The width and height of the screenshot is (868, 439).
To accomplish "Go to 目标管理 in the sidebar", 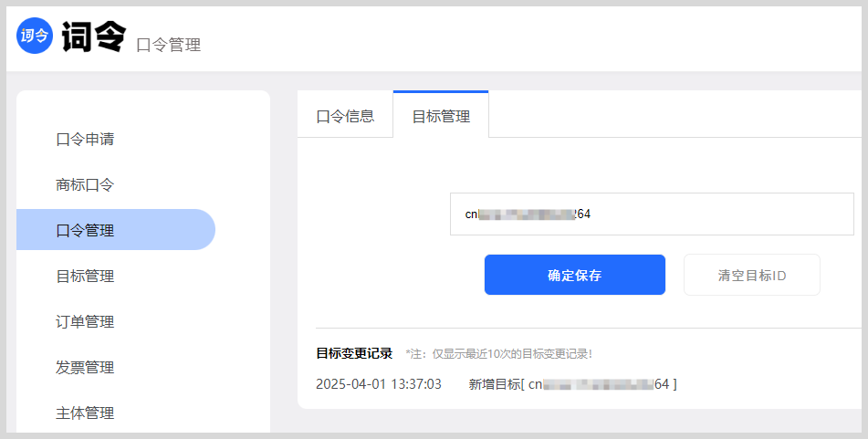I will click(85, 276).
